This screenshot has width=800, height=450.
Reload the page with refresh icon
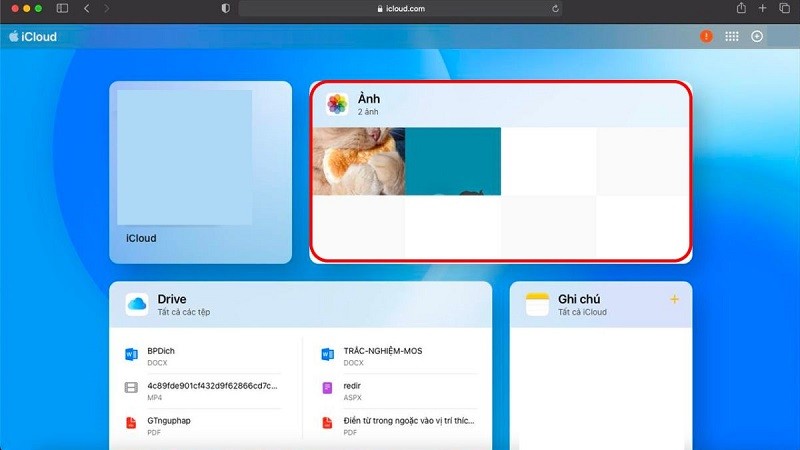555,9
